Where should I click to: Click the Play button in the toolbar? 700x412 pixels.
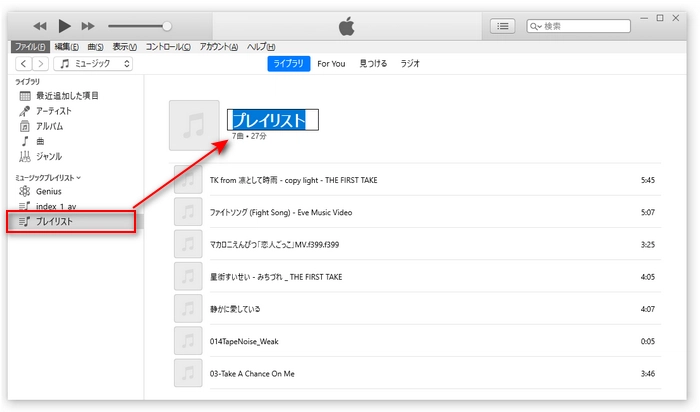pos(65,25)
